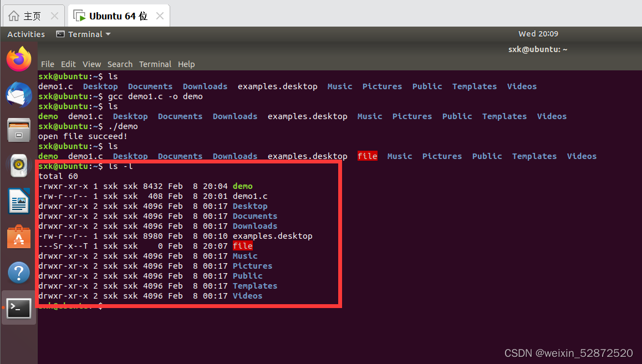This screenshot has height=364, width=642.
Task: Click the size value 8980
Action: point(152,236)
